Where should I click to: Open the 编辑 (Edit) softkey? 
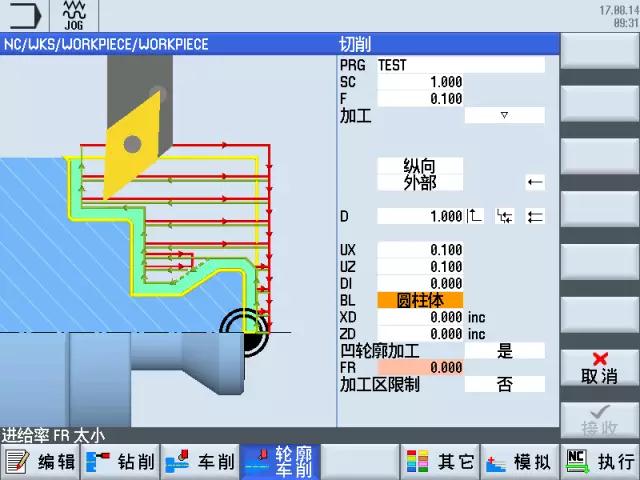click(40, 461)
